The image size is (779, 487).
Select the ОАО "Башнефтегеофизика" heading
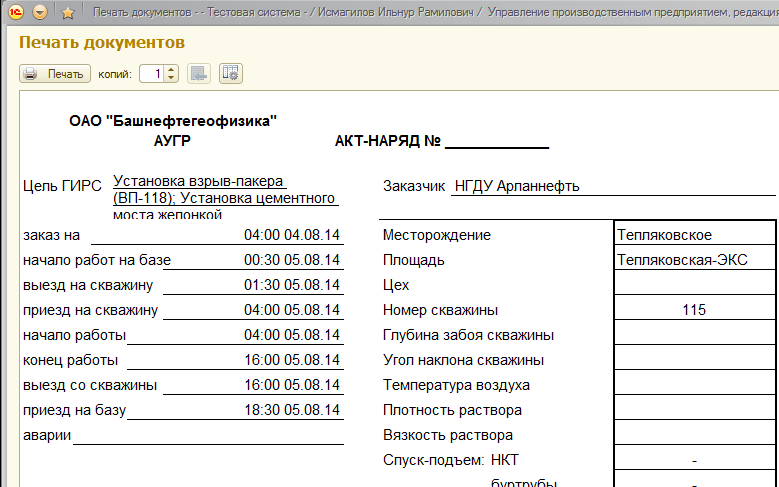173,121
